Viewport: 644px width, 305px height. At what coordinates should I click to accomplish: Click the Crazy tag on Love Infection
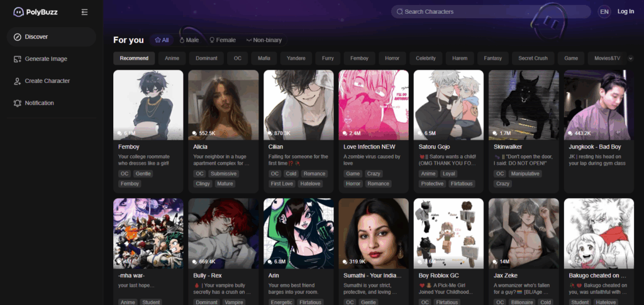(x=374, y=174)
